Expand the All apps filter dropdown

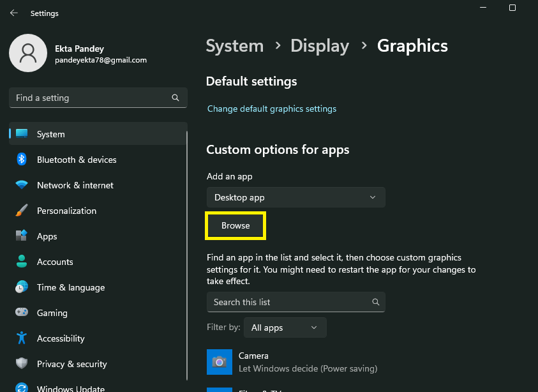pos(284,328)
